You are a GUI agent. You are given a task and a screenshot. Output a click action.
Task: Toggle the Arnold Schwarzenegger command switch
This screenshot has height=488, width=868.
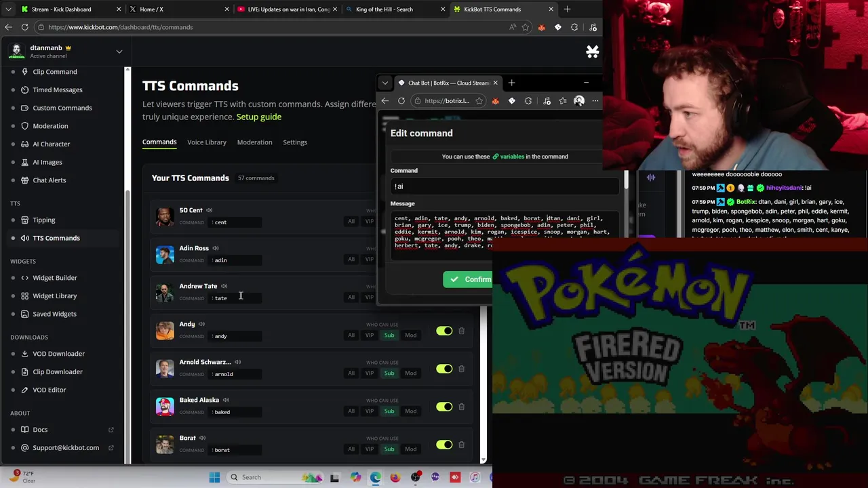[444, 369]
